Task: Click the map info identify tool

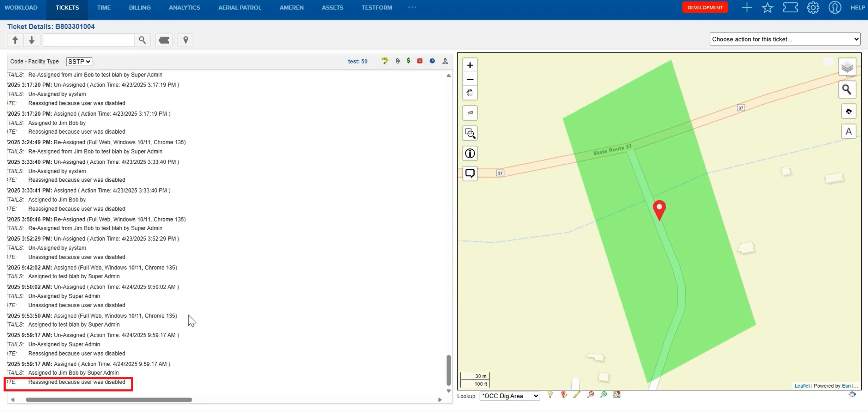Action: tap(470, 153)
